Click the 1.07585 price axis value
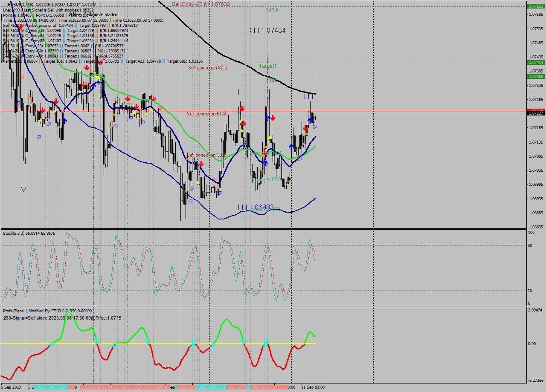The height and width of the screenshot is (392, 546). pyautogui.click(x=535, y=14)
